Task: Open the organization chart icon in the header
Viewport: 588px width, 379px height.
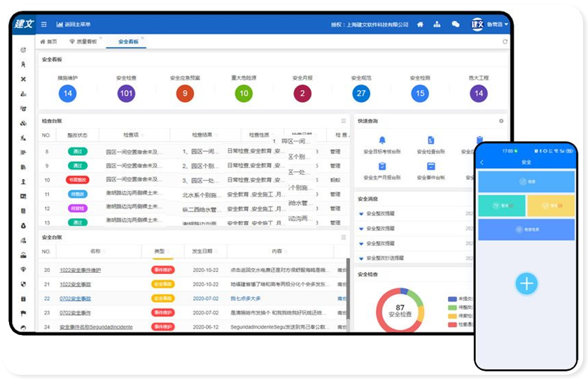Action: tap(437, 24)
